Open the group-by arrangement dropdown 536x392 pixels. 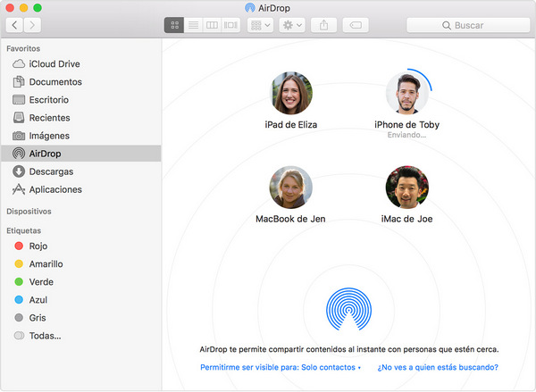pos(260,25)
